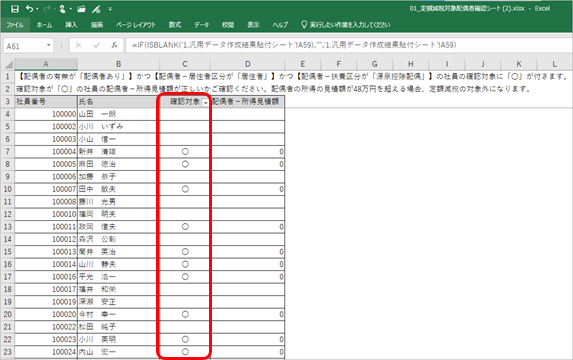Open the 確認対象 filter dropdown button

pyautogui.click(x=205, y=103)
